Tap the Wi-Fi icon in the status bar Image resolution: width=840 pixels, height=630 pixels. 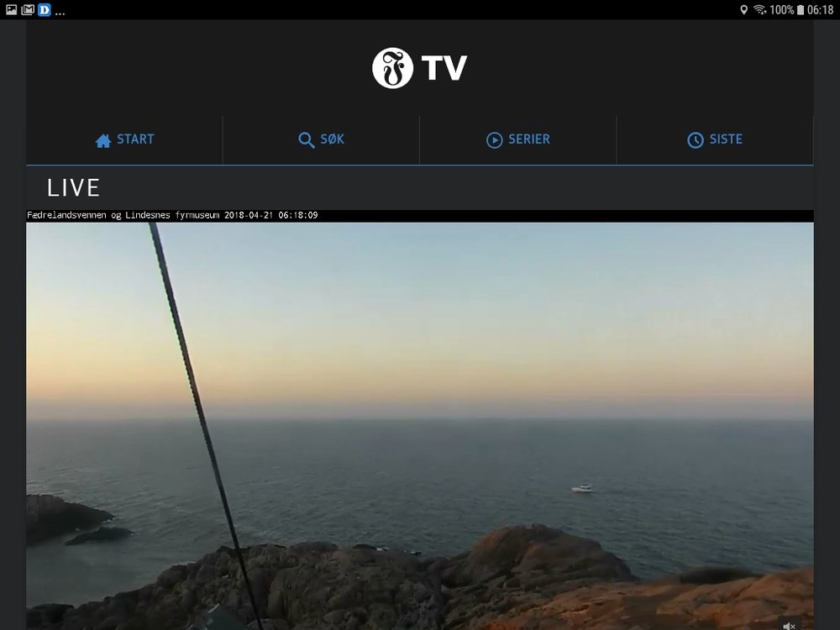(x=759, y=9)
